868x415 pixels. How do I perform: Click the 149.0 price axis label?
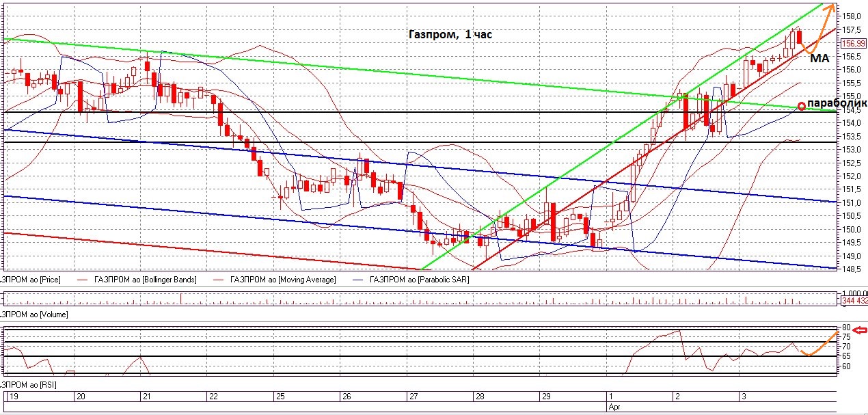point(852,256)
